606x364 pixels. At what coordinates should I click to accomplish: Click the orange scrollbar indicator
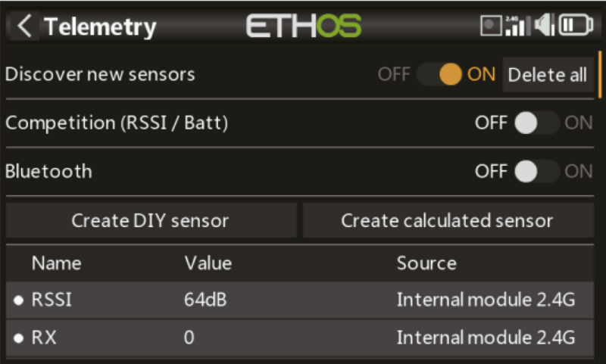[601, 76]
